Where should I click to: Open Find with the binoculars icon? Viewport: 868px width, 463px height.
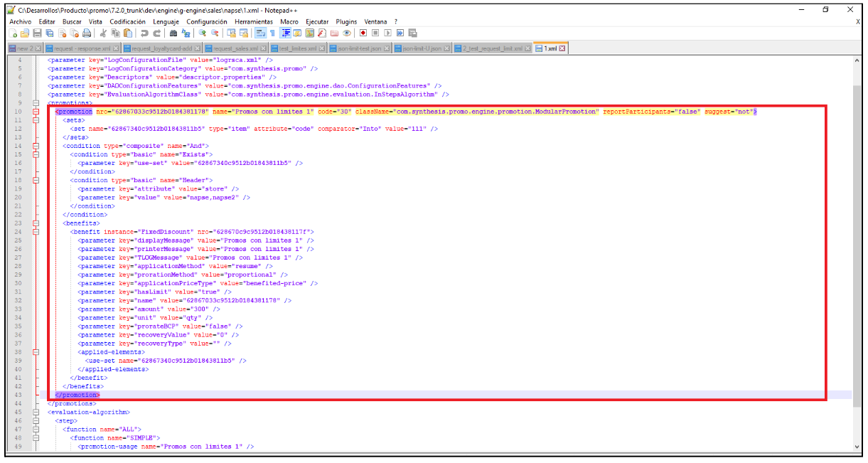[173, 33]
